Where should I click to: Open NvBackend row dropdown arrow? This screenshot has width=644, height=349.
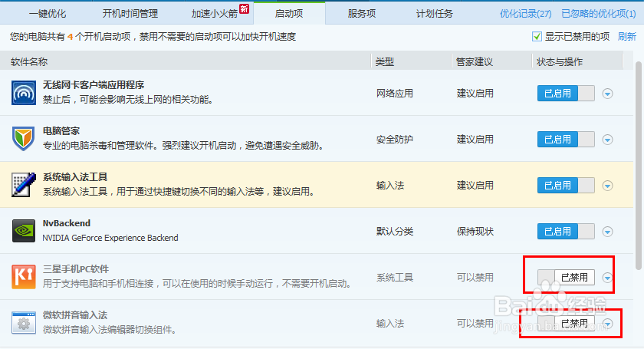608,232
